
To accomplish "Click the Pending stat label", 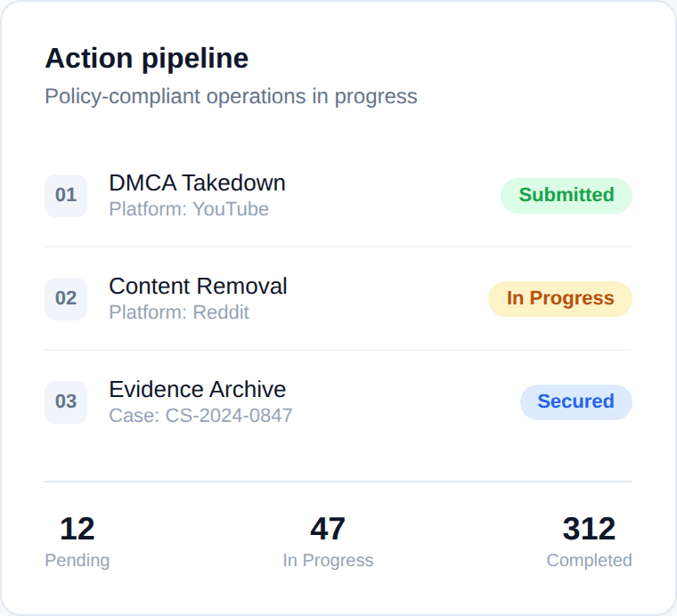I will click(x=77, y=560).
